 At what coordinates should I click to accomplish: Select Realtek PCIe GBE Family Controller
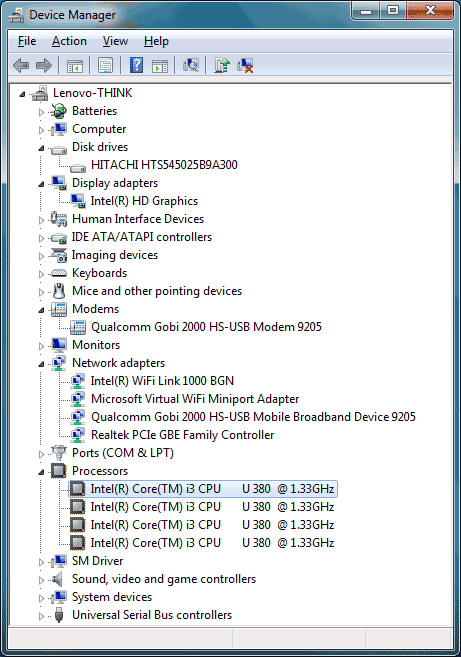(182, 435)
